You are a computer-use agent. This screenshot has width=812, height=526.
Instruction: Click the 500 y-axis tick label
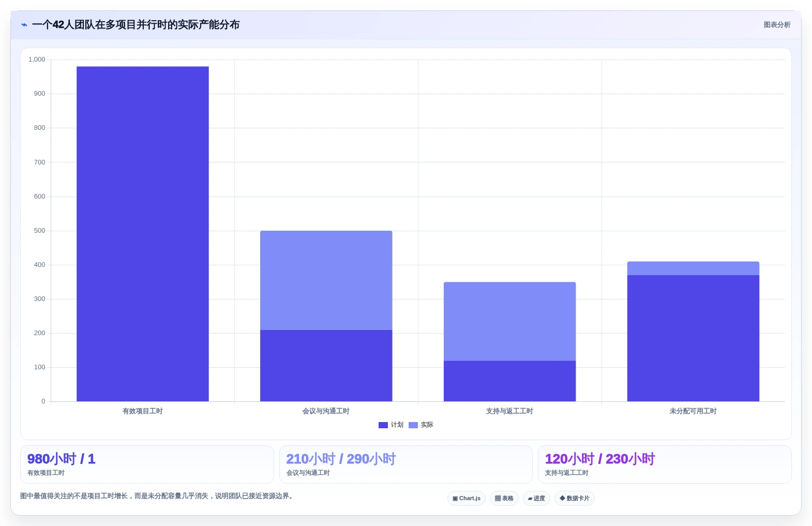tap(39, 231)
